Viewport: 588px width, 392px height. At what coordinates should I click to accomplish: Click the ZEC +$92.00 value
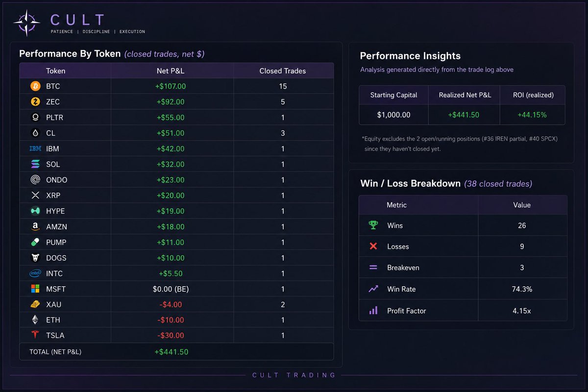click(171, 102)
